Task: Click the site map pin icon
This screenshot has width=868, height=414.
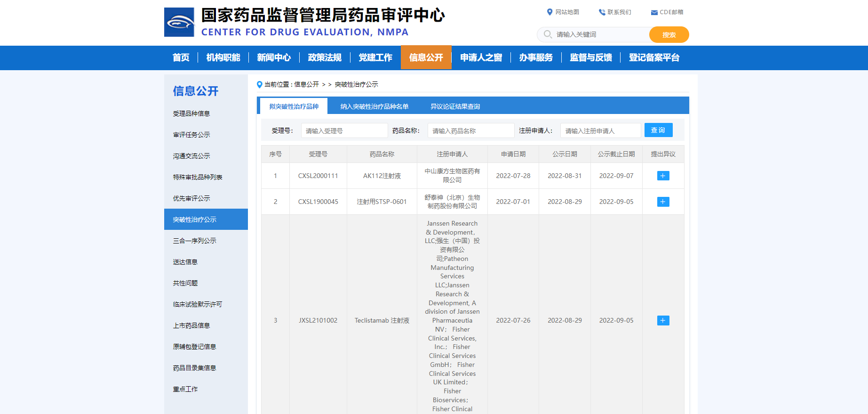Action: (x=549, y=12)
